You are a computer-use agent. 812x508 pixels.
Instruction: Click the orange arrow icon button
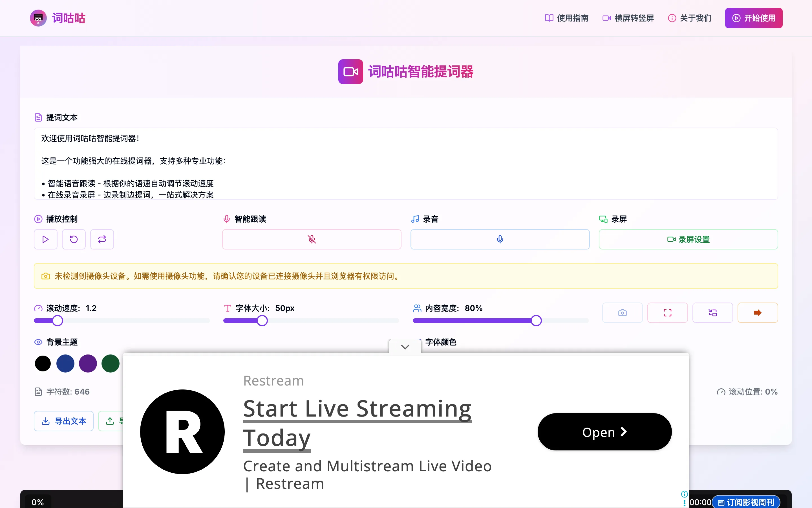point(758,313)
